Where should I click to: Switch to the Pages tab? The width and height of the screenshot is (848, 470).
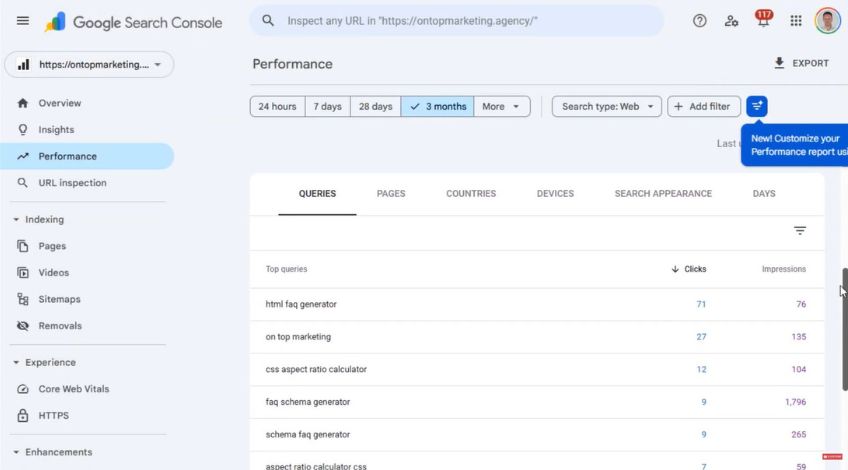[391, 194]
